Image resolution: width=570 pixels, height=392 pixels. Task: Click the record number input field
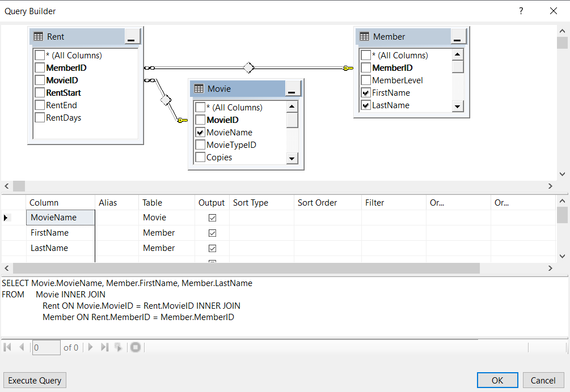(x=46, y=347)
